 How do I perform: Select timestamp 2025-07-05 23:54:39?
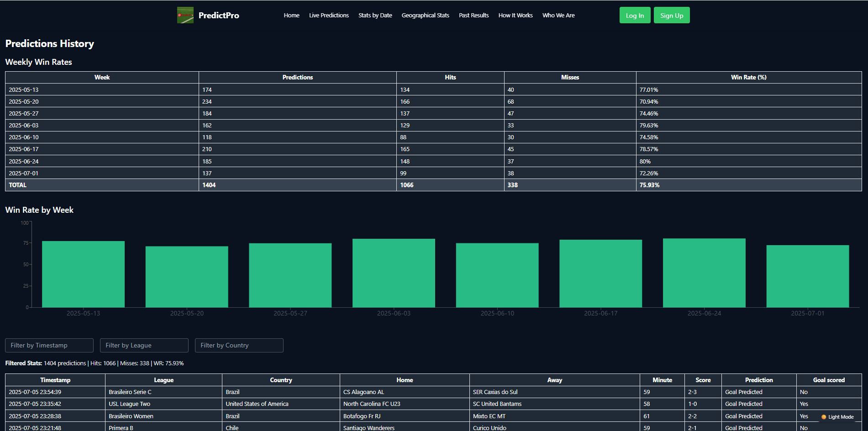(55, 392)
